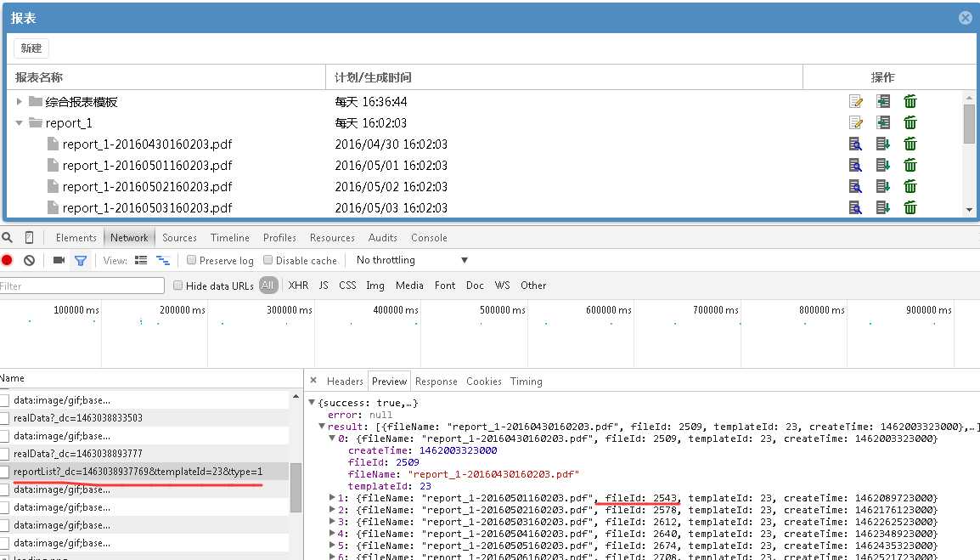The width and height of the screenshot is (980, 560).
Task: Collapse result item 0
Action: click(332, 438)
